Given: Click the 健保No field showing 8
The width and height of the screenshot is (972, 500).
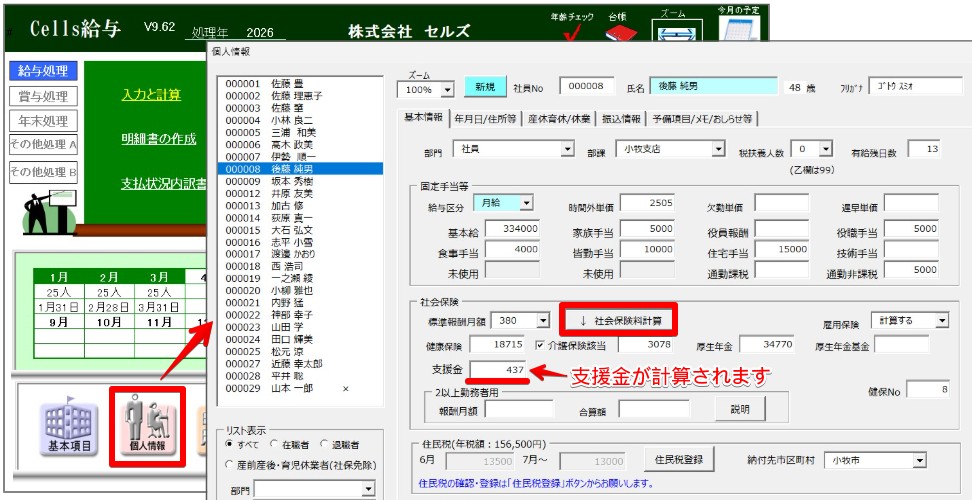Looking at the screenshot, I should [929, 390].
